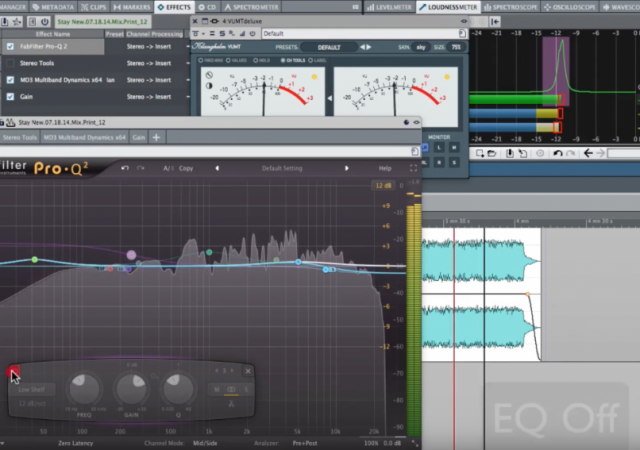Viewport: 640px width, 450px height.
Task: Add a plugin with the plus button
Action: (156, 138)
